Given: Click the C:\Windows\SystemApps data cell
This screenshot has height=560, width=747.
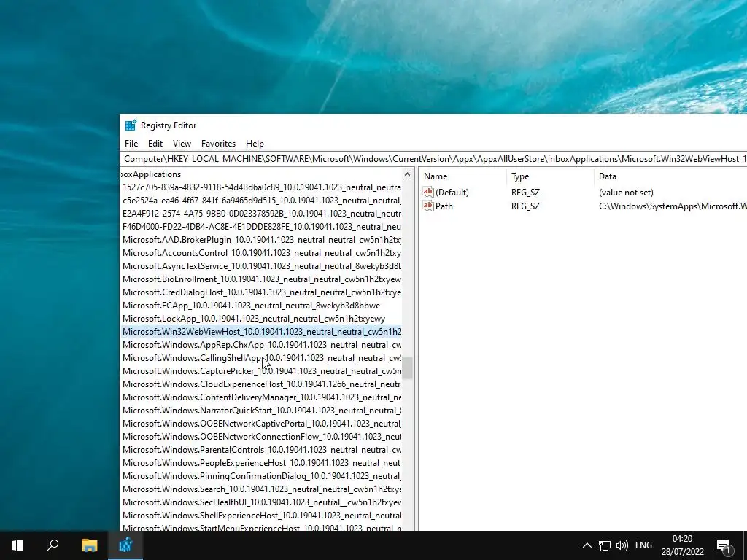Looking at the screenshot, I should [x=673, y=206].
